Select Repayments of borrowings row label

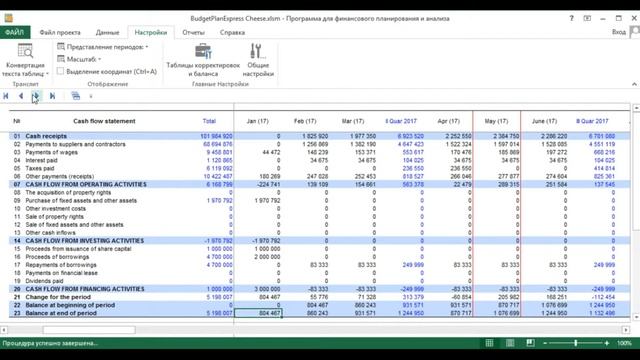pyautogui.click(x=61, y=265)
